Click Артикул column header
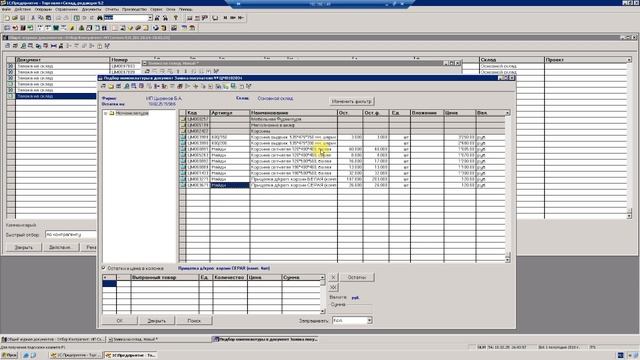640x360 pixels. click(x=229, y=113)
